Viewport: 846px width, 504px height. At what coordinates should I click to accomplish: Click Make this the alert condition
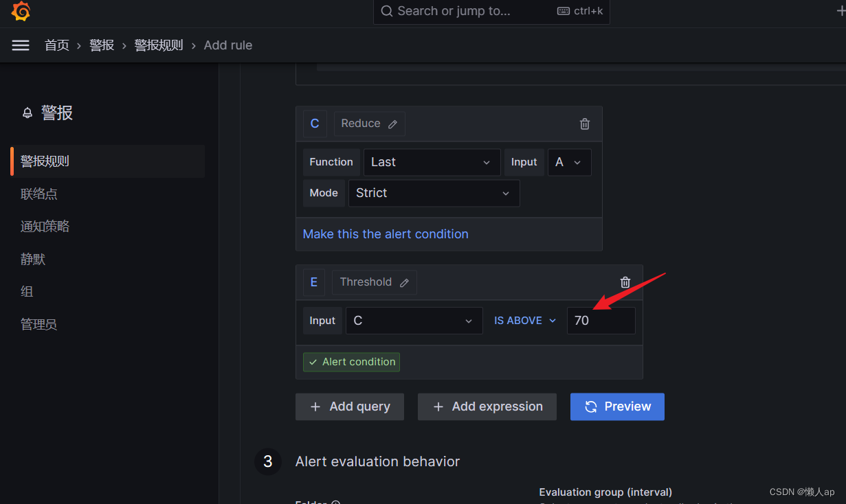[x=386, y=234]
